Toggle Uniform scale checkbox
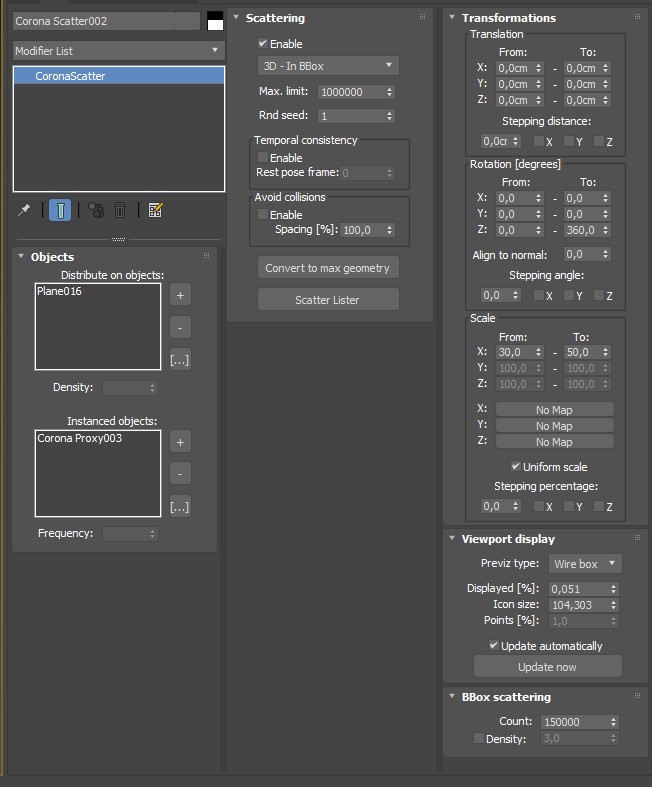The width and height of the screenshot is (652, 787). pyautogui.click(x=515, y=466)
